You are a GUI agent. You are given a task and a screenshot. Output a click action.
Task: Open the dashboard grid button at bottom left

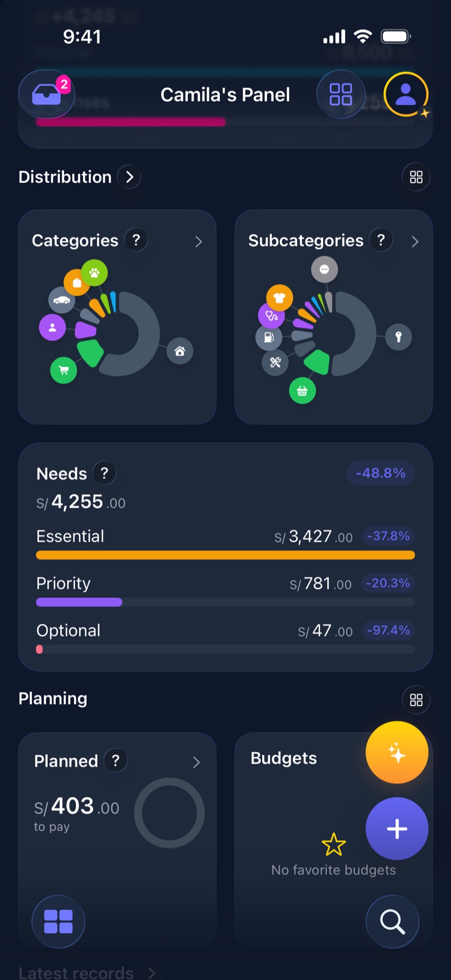point(58,921)
